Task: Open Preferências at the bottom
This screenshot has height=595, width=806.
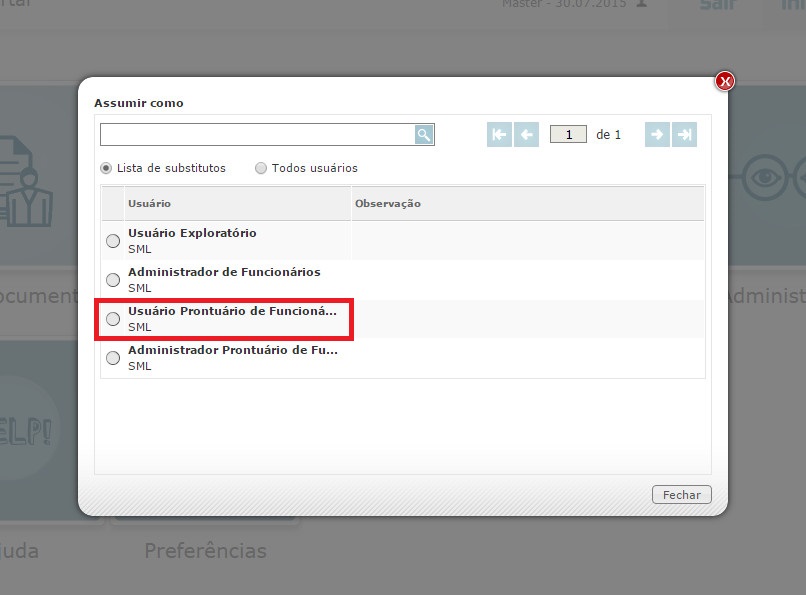Action: tap(206, 551)
